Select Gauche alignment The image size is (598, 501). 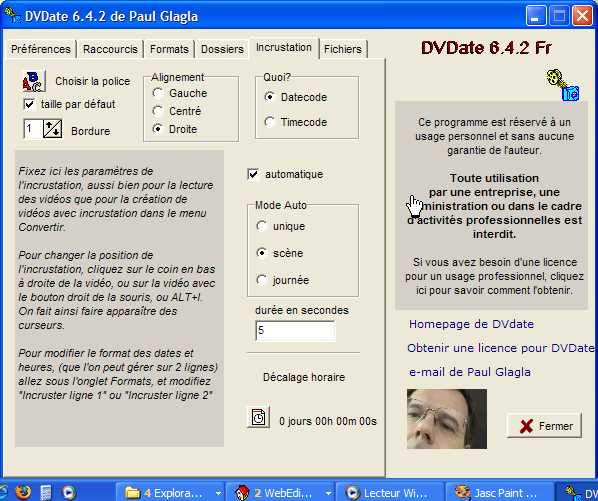[157, 93]
